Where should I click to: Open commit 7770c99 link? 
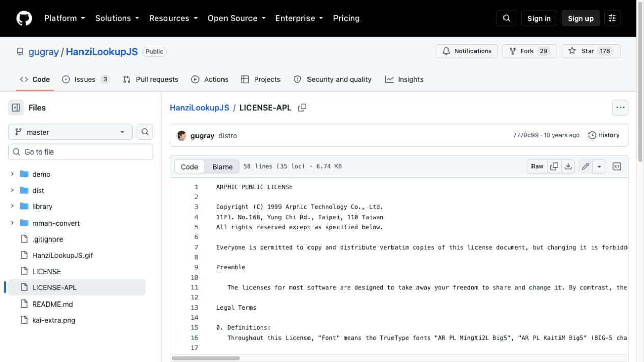point(525,135)
